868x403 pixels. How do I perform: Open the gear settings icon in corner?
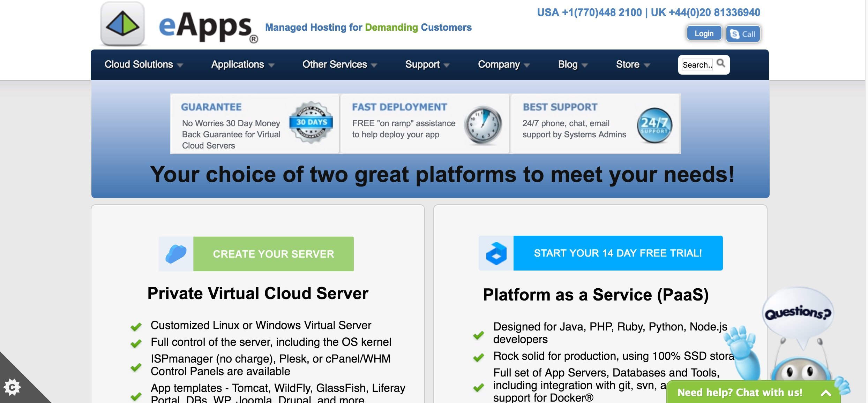[12, 387]
